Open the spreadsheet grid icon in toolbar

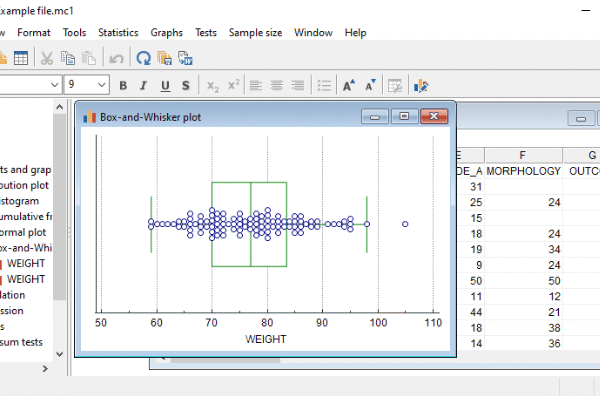pyautogui.click(x=21, y=58)
